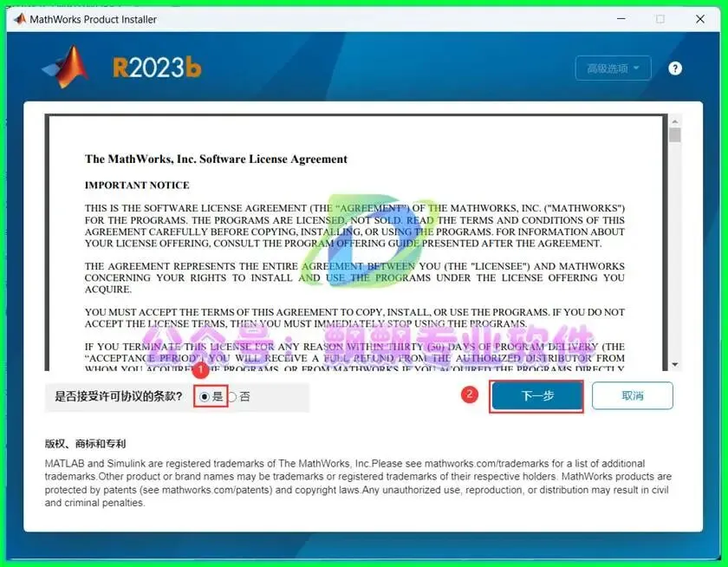Click the 是否接受许可协议的条款? label
The image size is (728, 567).
tap(119, 396)
